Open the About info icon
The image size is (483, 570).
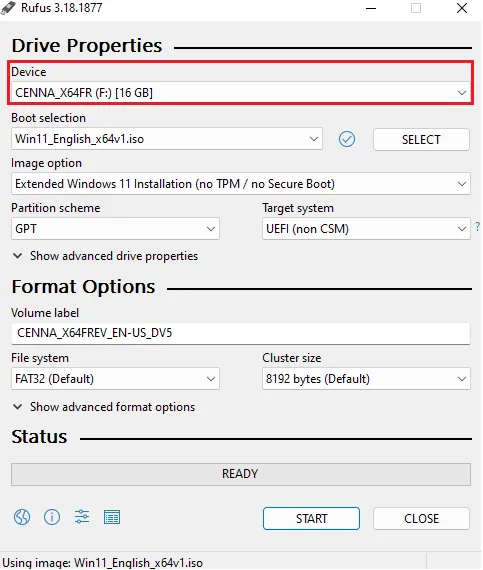click(x=52, y=517)
